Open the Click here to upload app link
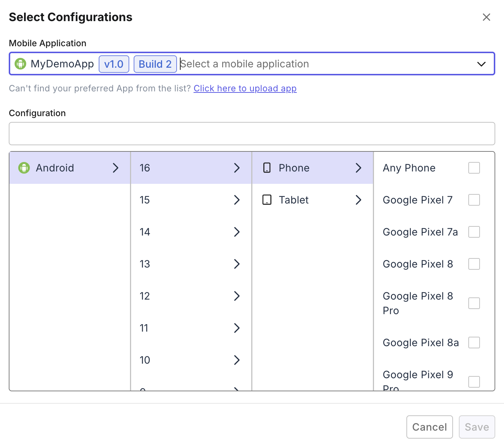 pos(245,88)
